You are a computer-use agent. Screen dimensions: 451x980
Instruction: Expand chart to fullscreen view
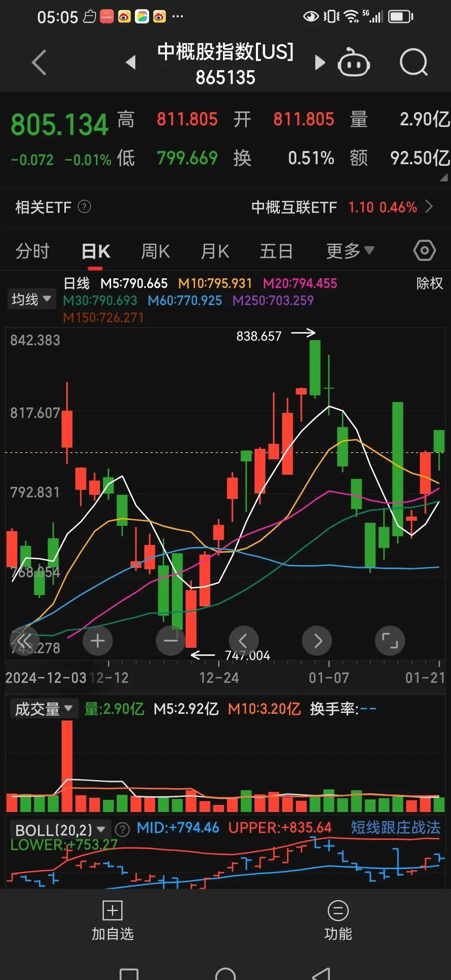click(390, 641)
